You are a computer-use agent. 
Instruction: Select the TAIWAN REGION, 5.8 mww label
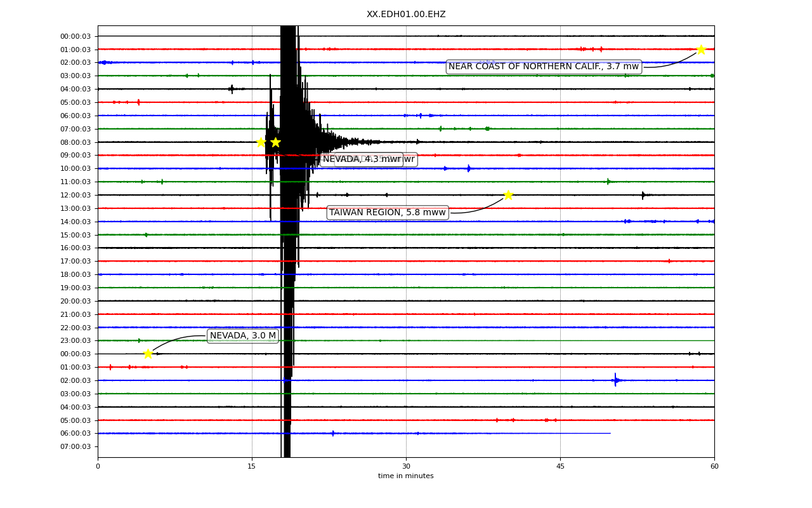point(388,213)
